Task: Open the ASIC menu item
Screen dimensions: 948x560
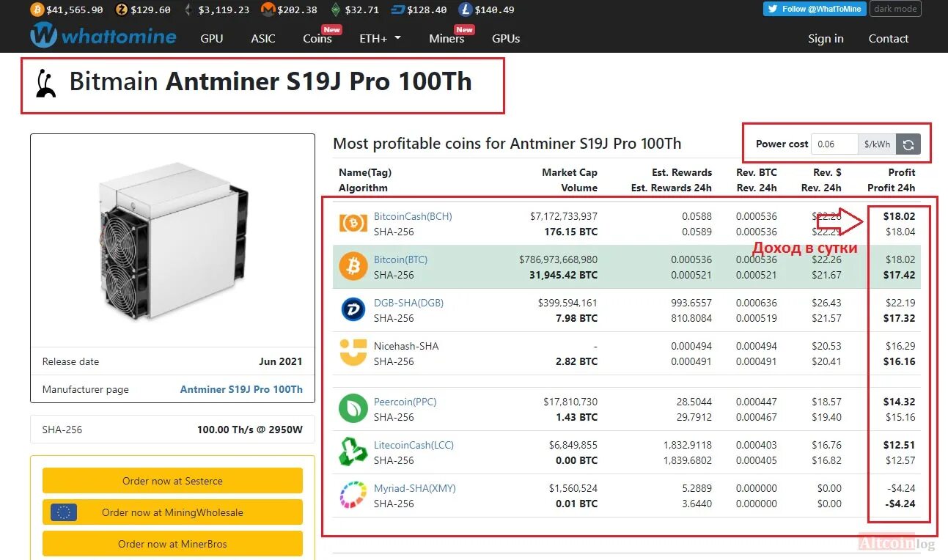Action: [x=263, y=38]
